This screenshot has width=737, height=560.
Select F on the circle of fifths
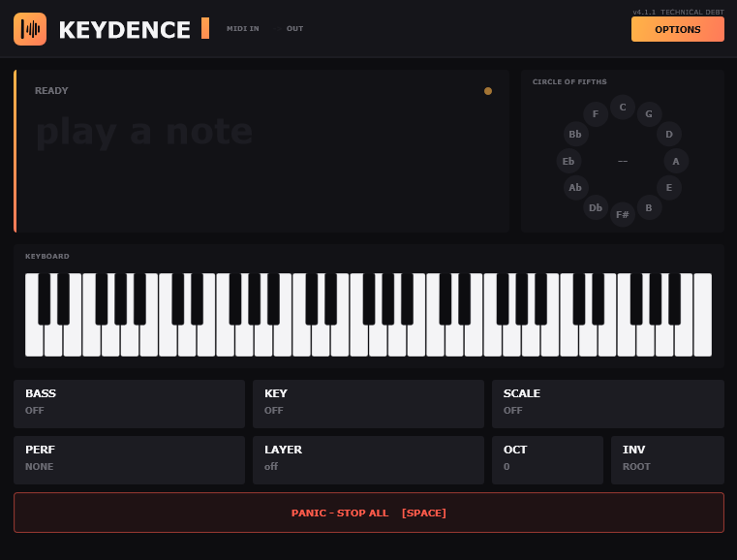[596, 113]
